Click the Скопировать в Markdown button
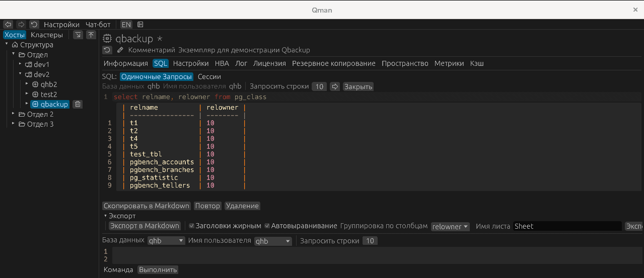The height and width of the screenshot is (278, 644). tap(147, 206)
